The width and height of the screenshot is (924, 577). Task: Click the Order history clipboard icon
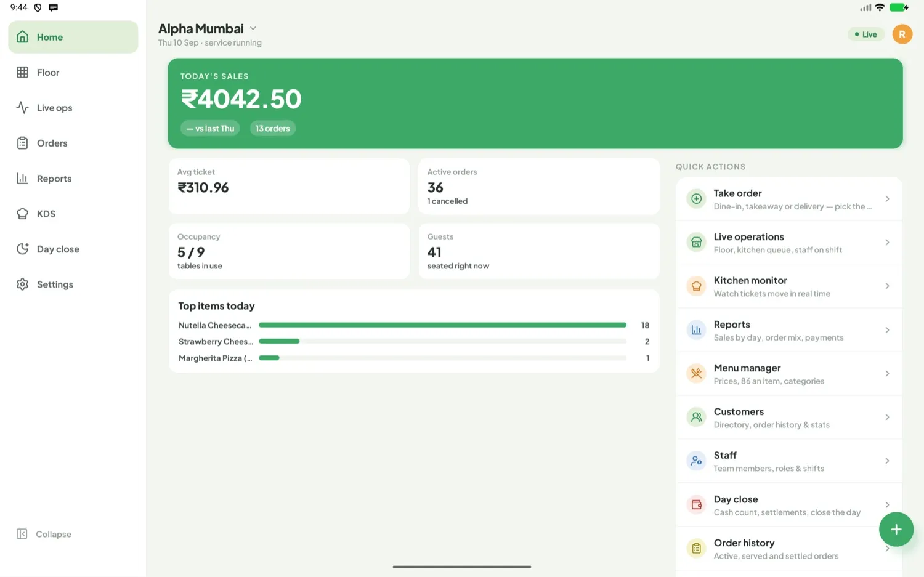[696, 549]
